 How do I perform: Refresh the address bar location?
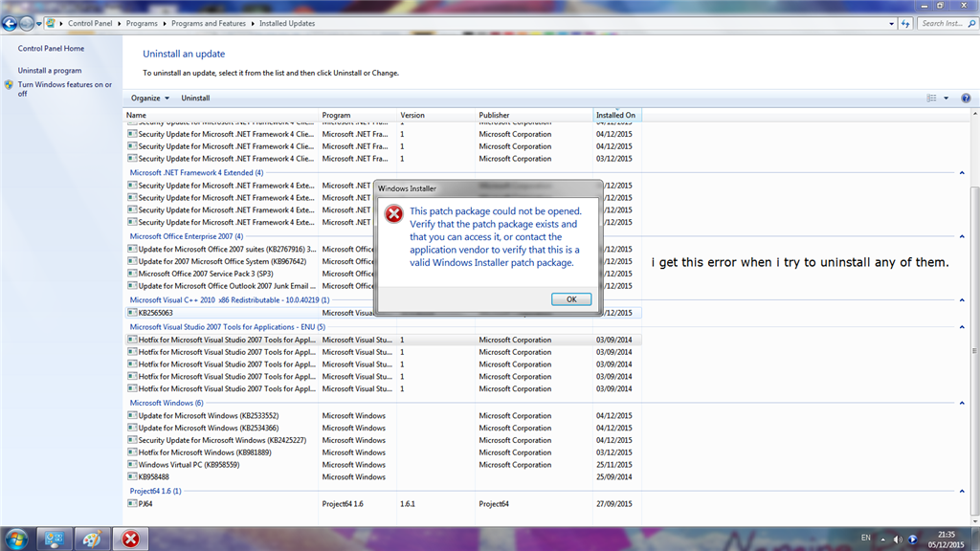tap(905, 24)
